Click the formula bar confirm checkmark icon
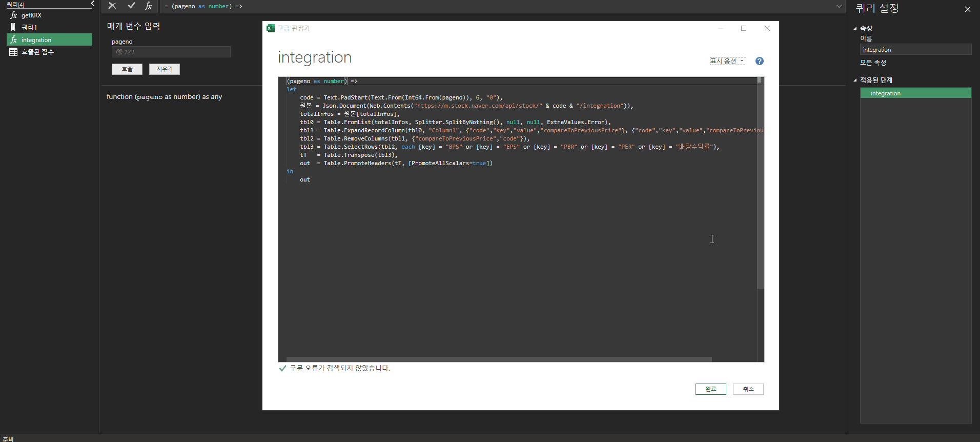980x442 pixels. point(131,6)
